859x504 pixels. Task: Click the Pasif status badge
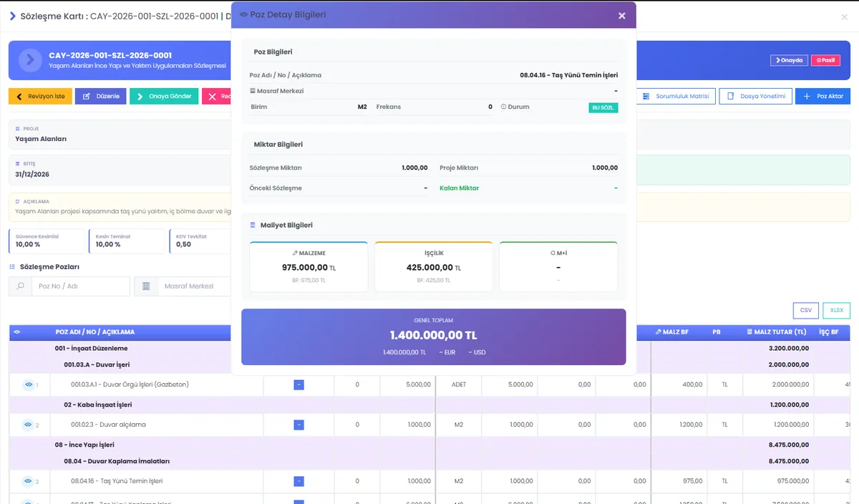pos(825,60)
